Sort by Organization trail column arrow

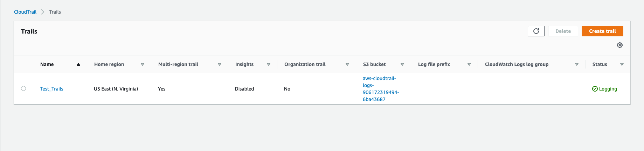click(x=347, y=64)
